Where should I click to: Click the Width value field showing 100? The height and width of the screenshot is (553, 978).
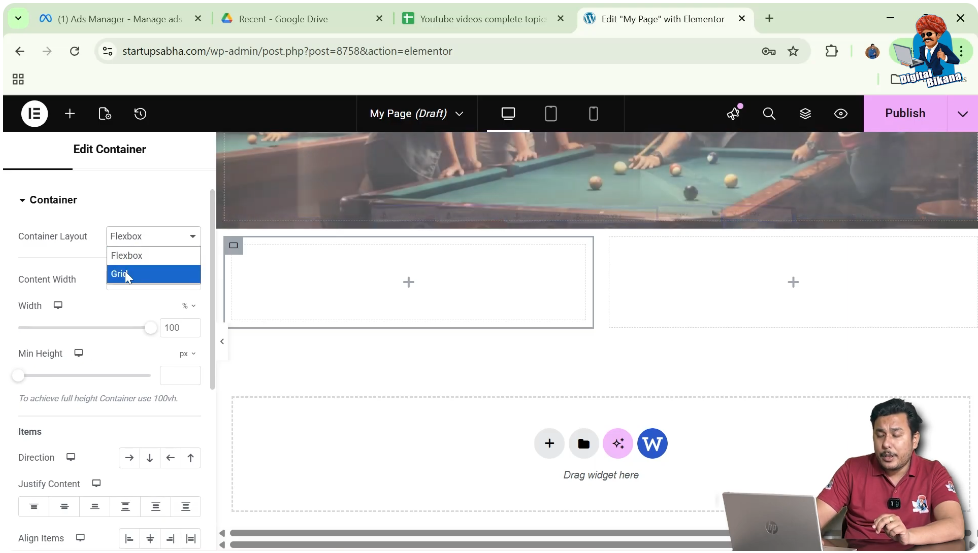[x=180, y=327]
